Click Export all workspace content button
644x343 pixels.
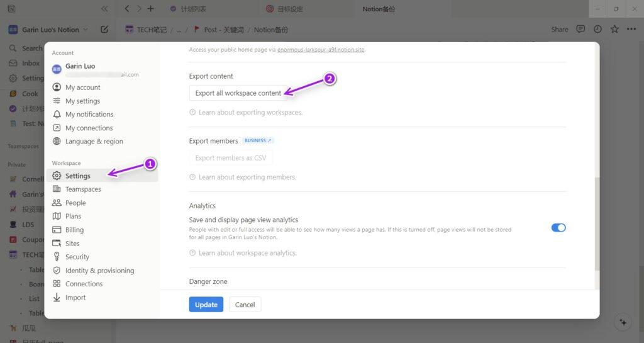(x=238, y=93)
